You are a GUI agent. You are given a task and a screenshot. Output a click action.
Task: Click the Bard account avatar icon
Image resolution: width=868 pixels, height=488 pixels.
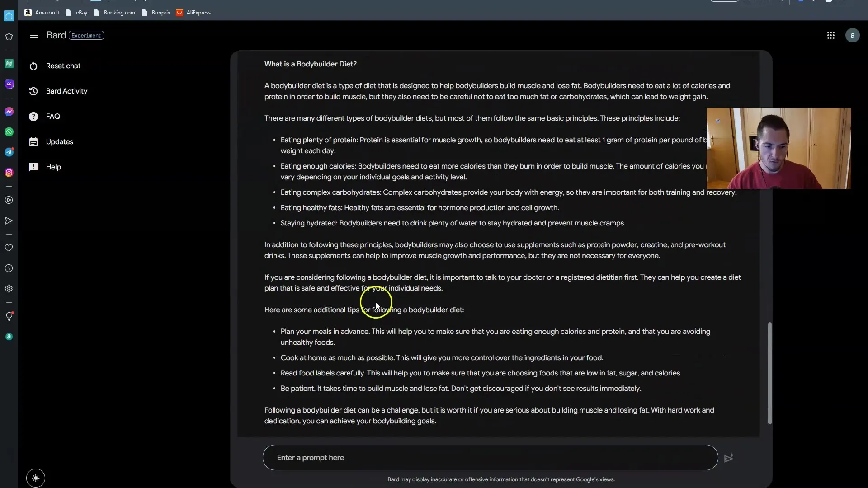coord(853,34)
